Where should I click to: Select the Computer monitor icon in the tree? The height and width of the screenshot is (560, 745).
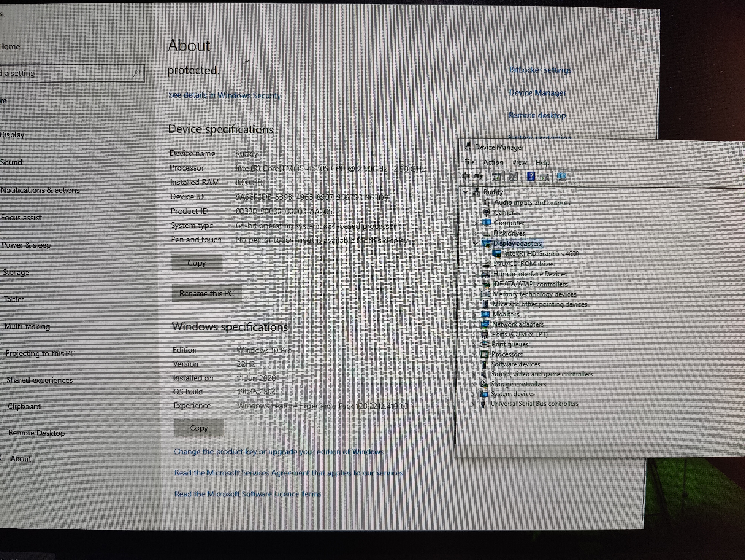tap(486, 223)
